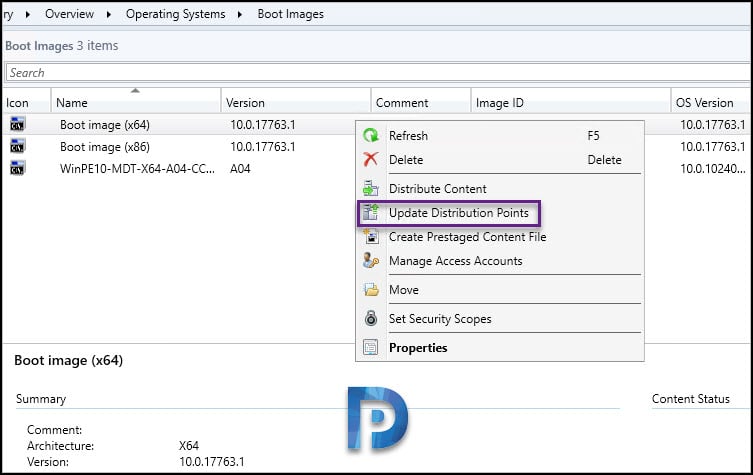Click the green Refresh icon in context menu
The width and height of the screenshot is (753, 475).
pos(371,135)
